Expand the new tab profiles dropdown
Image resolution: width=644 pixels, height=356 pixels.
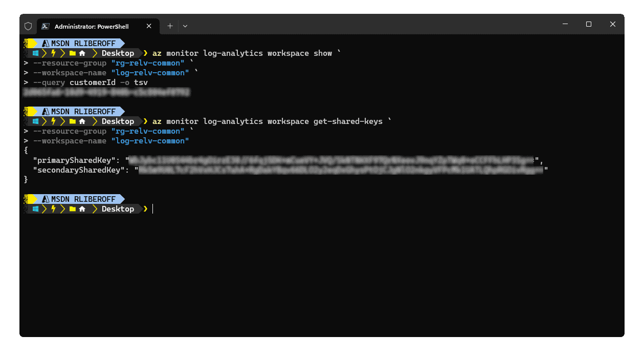185,26
